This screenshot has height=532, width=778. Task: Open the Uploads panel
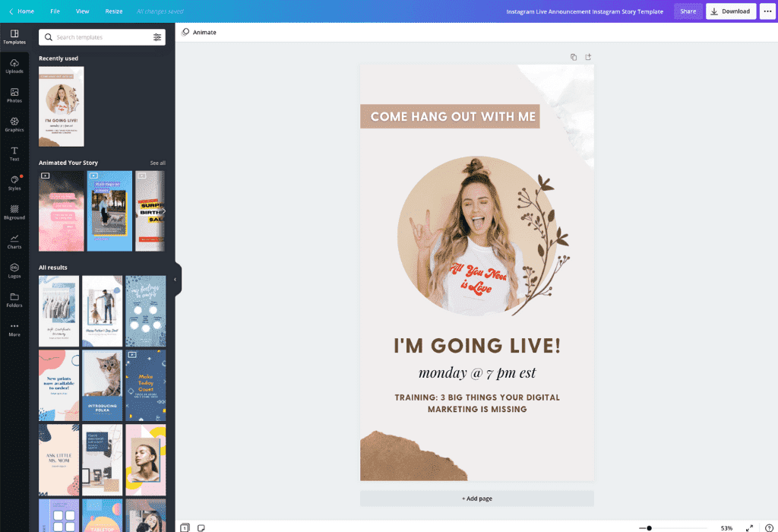14,67
